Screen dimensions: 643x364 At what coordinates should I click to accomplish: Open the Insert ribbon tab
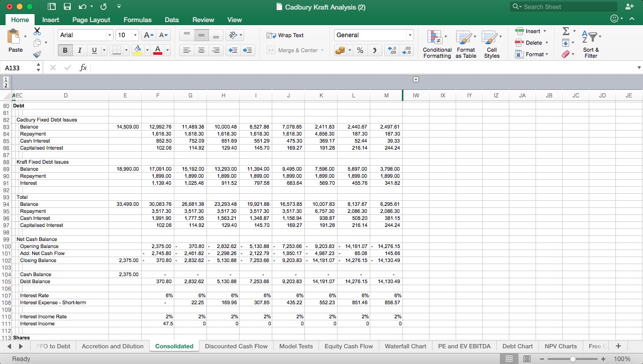[51, 20]
